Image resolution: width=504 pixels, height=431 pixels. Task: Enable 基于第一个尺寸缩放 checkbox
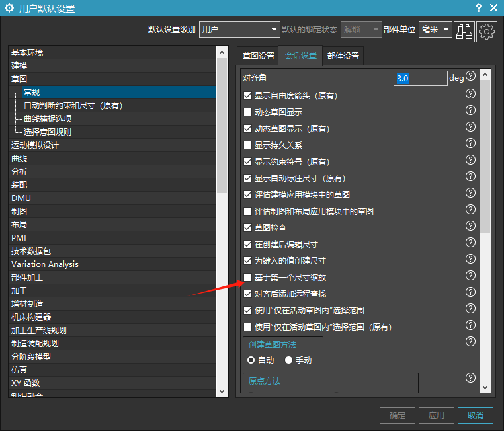pyautogui.click(x=247, y=277)
